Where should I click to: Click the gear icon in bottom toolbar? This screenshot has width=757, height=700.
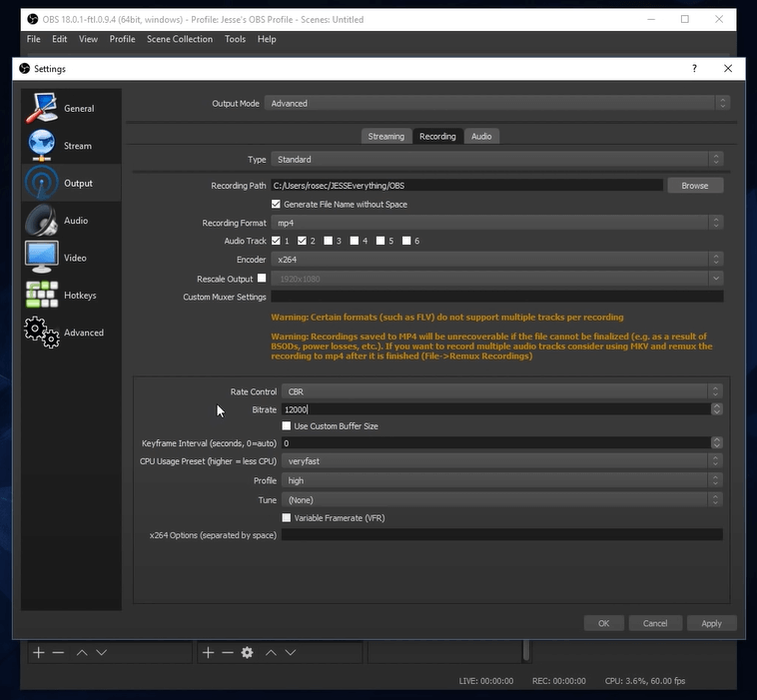pyautogui.click(x=247, y=652)
